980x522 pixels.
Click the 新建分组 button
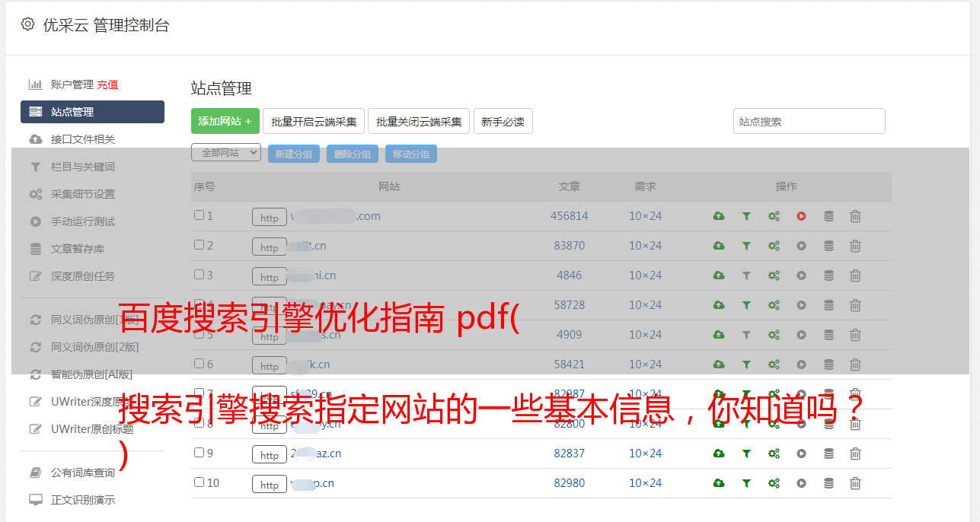[294, 154]
